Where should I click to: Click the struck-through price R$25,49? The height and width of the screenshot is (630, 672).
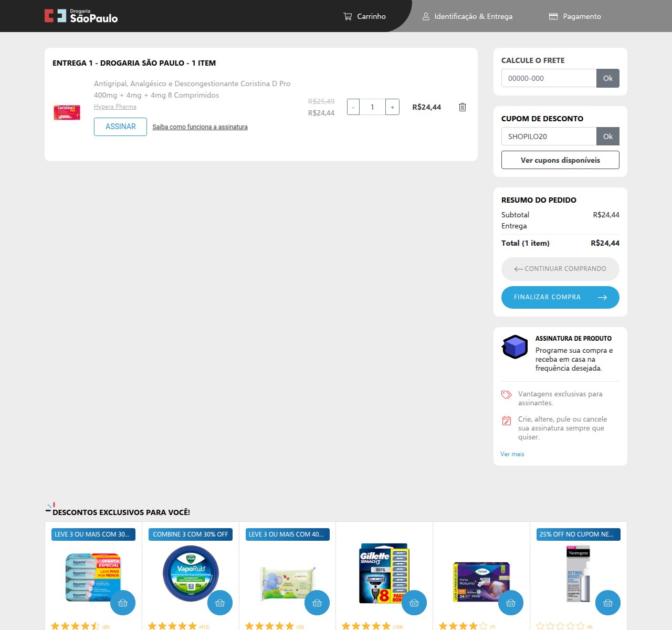pyautogui.click(x=321, y=101)
